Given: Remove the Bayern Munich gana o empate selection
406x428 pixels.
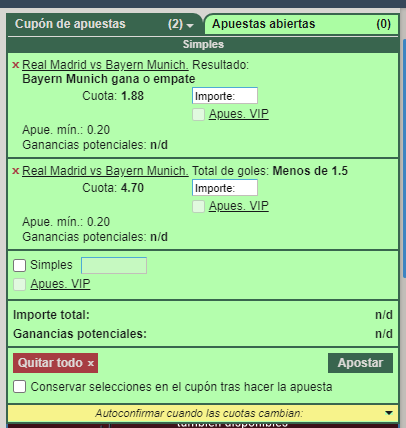Looking at the screenshot, I should point(15,65).
